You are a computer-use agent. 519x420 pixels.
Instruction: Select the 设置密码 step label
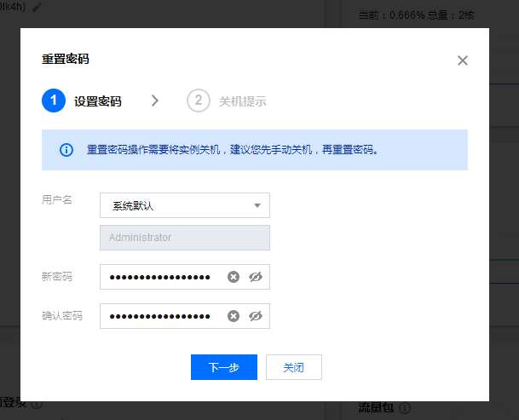(x=97, y=101)
